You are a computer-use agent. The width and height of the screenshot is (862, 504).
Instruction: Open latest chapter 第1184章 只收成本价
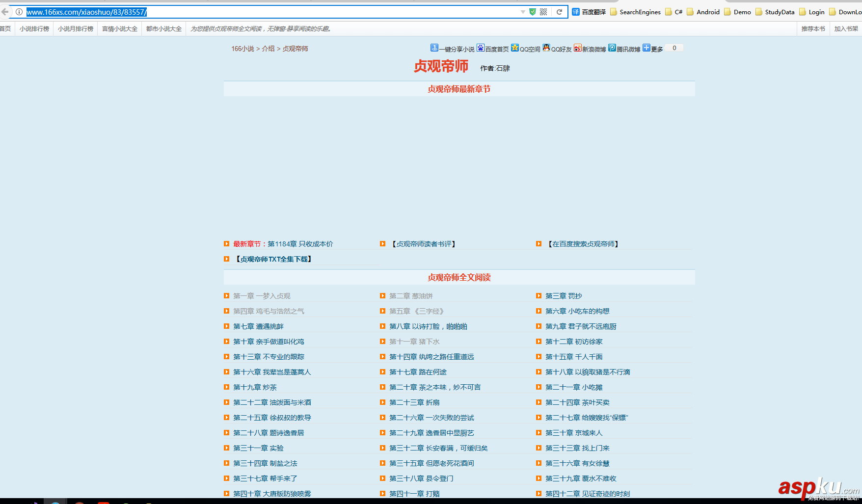pyautogui.click(x=300, y=244)
